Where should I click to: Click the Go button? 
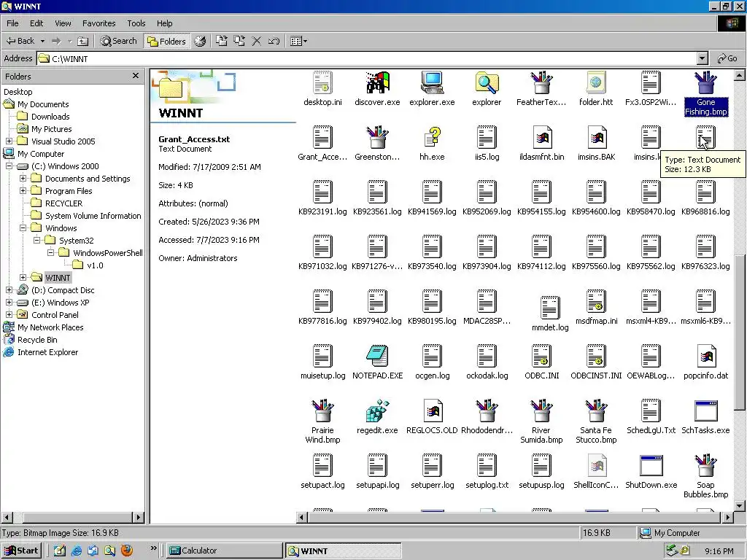[x=727, y=58]
